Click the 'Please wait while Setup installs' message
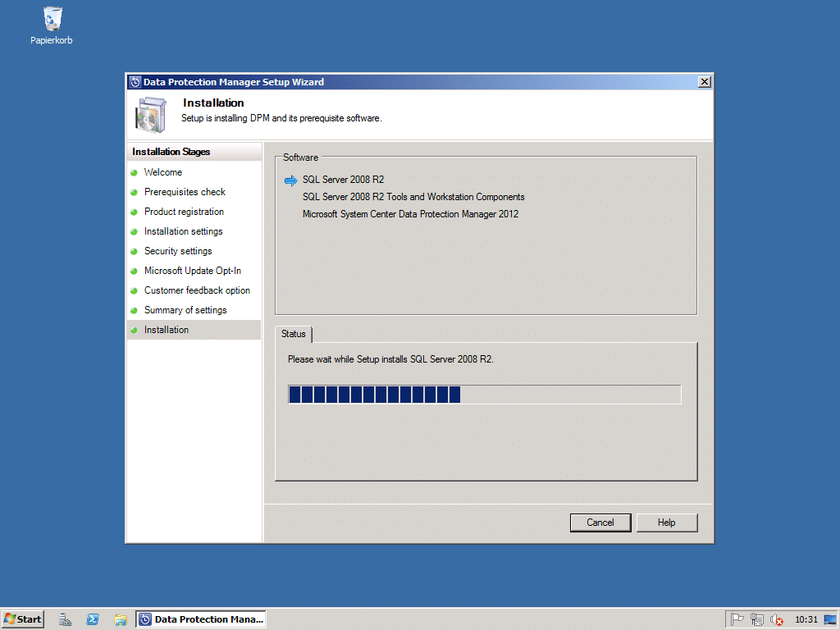The width and height of the screenshot is (840, 630). click(x=390, y=359)
